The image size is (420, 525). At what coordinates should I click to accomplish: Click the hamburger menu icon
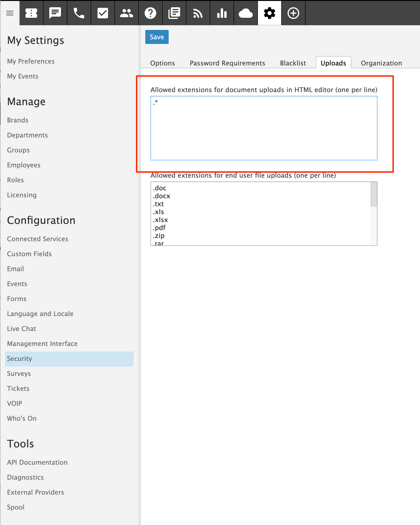[10, 13]
